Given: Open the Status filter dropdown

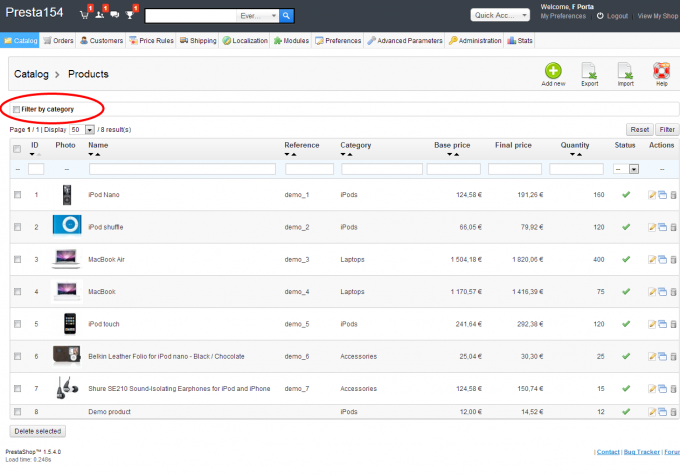Looking at the screenshot, I should [x=626, y=169].
